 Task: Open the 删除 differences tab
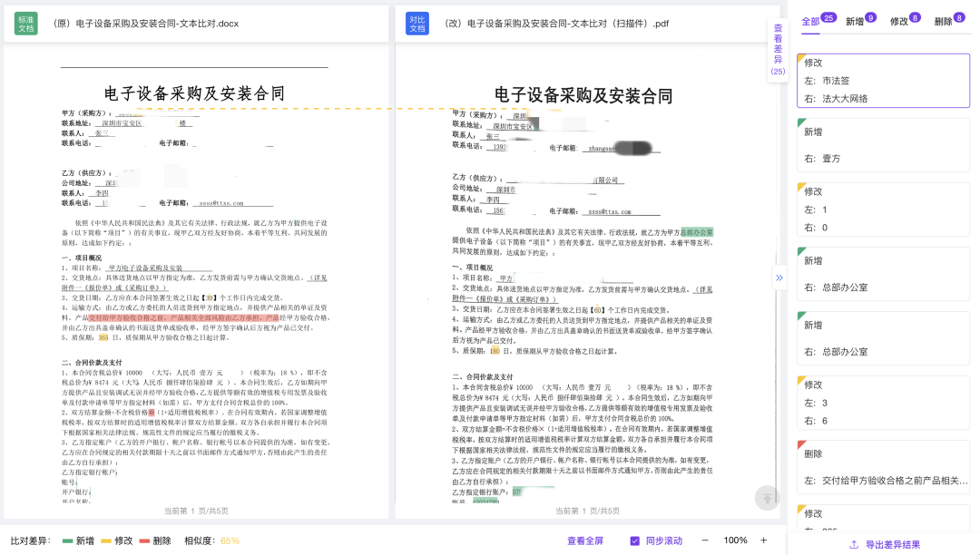(x=944, y=18)
